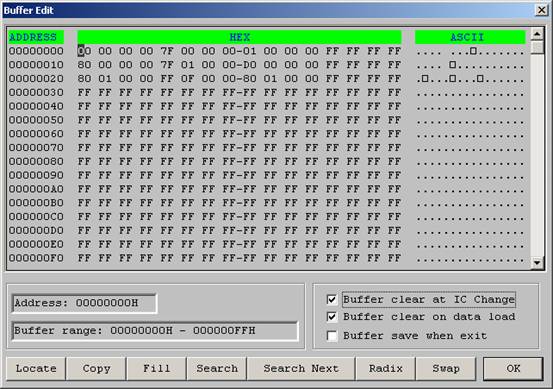Click the HEX column header
The width and height of the screenshot is (553, 389).
(239, 37)
